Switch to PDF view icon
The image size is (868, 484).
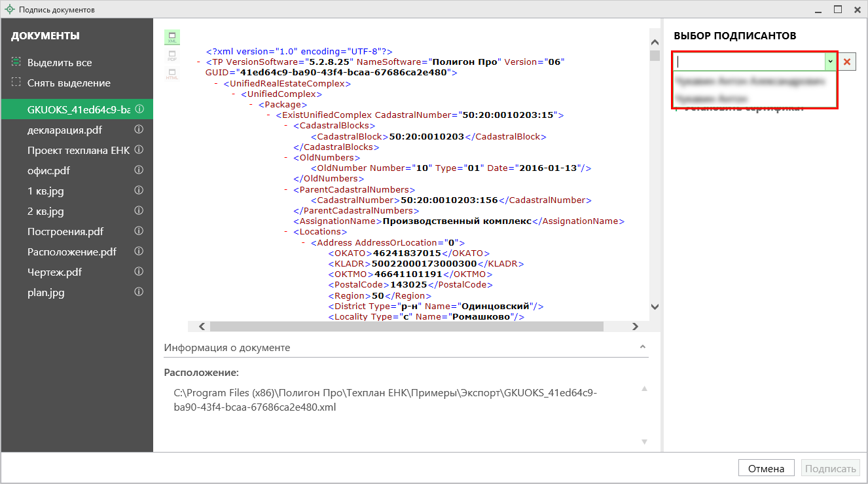(x=172, y=56)
